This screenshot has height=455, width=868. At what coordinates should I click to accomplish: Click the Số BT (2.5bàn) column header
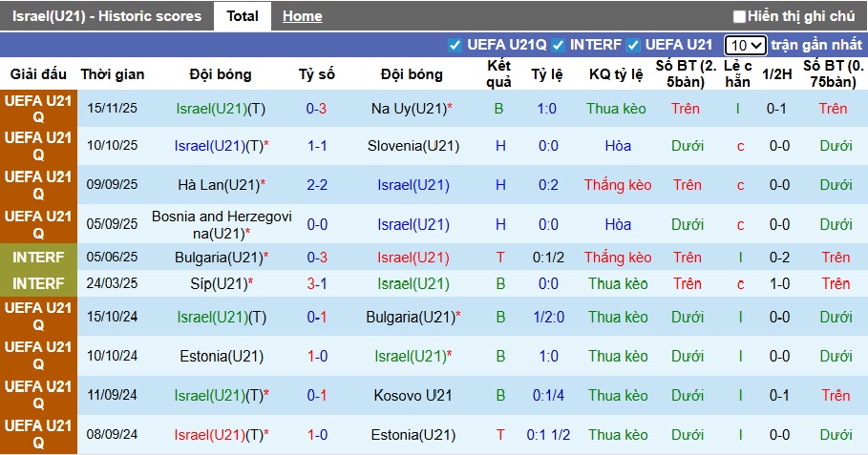coord(686,73)
